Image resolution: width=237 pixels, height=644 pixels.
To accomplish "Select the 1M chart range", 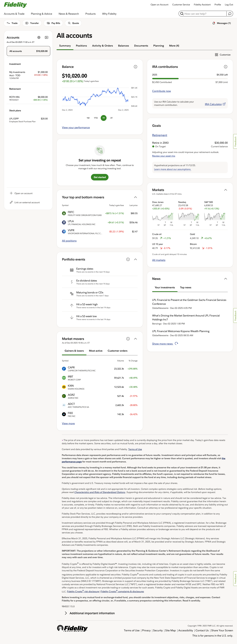I will (88, 118).
